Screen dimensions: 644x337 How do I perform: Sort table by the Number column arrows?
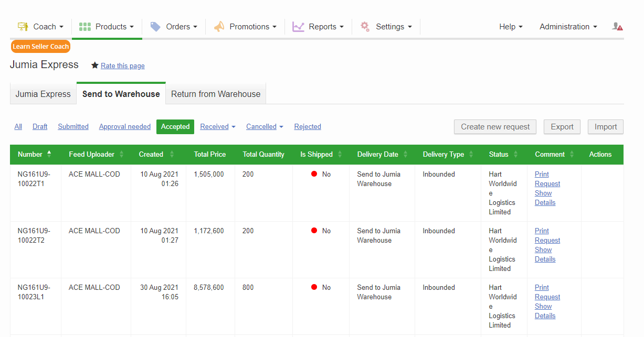(49, 154)
